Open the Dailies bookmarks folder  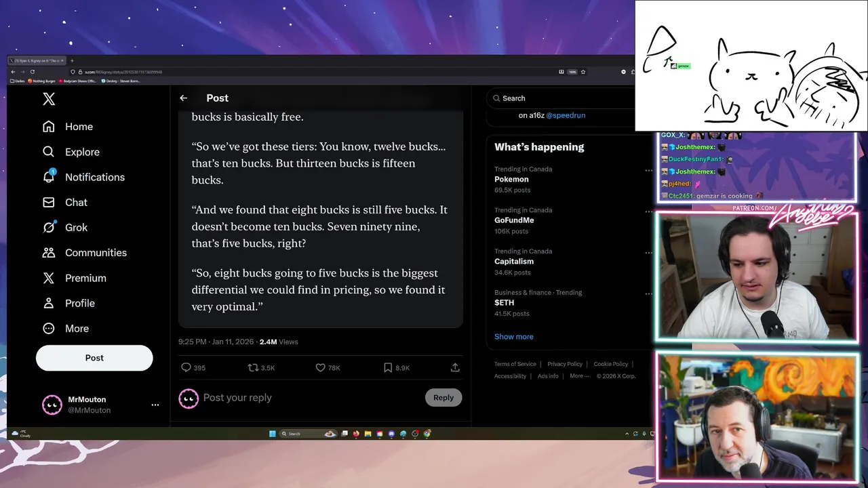18,81
